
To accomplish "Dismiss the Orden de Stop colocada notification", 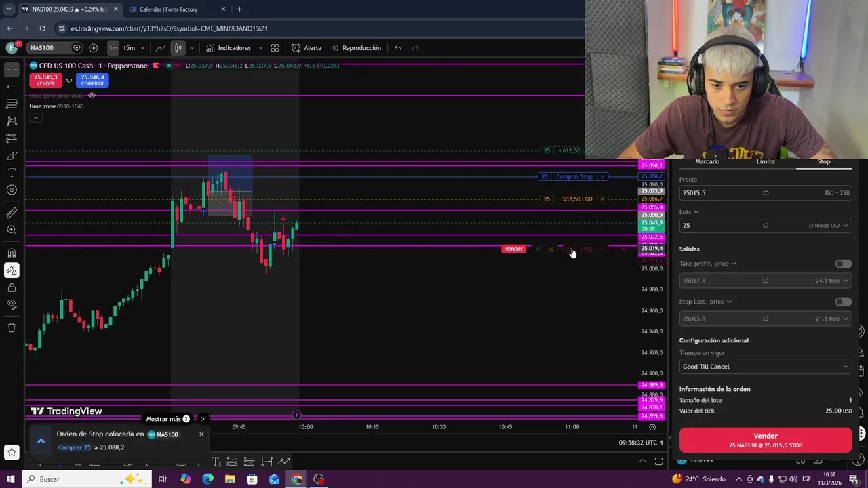I will pyautogui.click(x=201, y=434).
